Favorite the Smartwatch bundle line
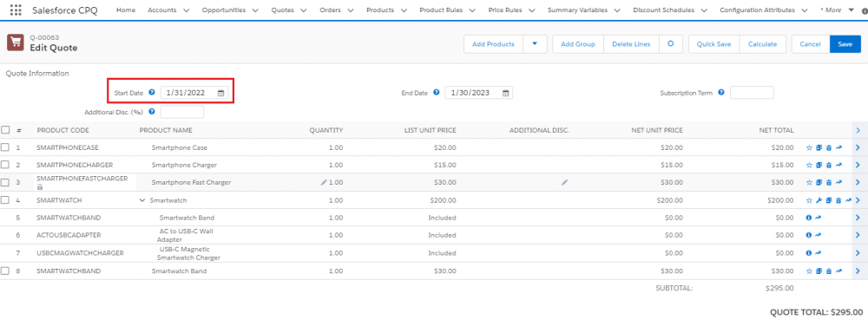868x326 pixels. click(x=809, y=200)
